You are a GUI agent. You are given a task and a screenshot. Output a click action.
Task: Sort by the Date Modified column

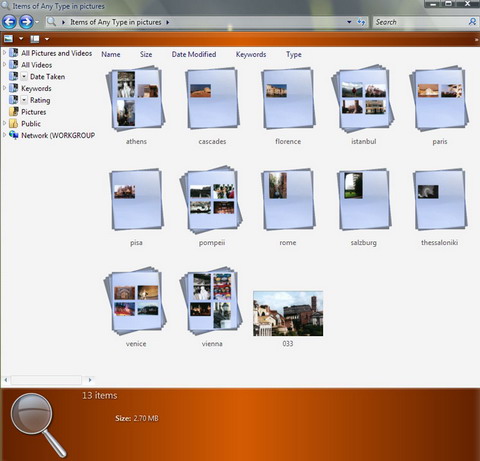pos(194,54)
